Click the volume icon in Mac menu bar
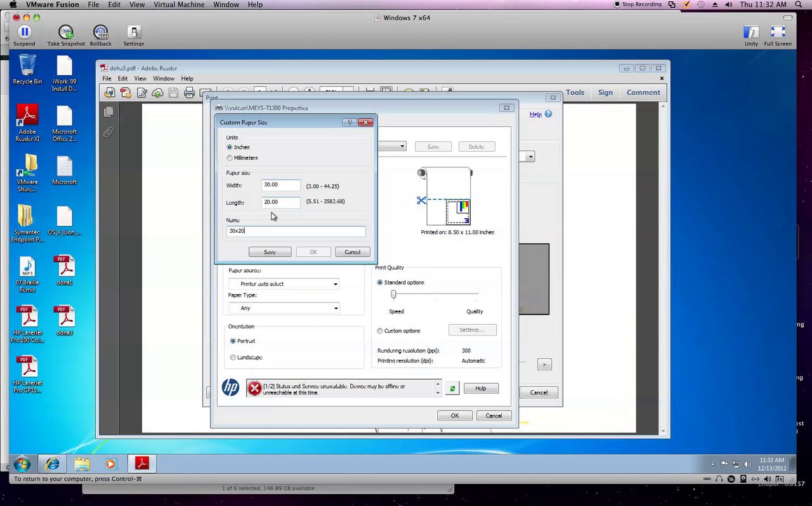The width and height of the screenshot is (812, 506). (x=728, y=4)
